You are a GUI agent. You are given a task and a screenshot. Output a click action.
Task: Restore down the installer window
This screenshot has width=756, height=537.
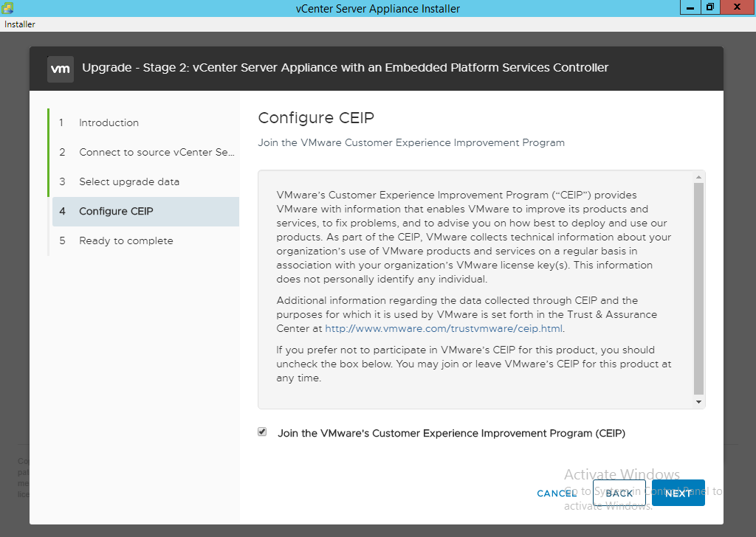pos(710,7)
